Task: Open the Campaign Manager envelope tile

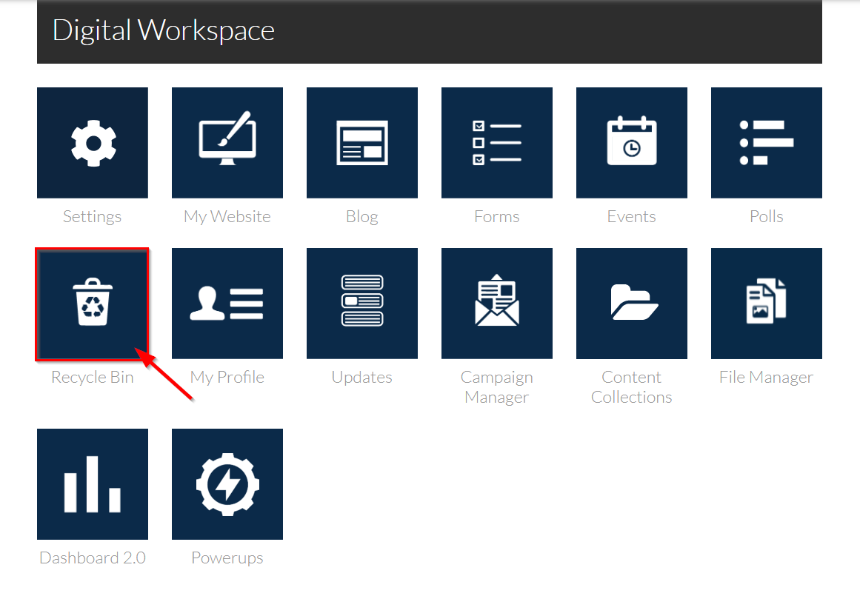Action: [497, 304]
